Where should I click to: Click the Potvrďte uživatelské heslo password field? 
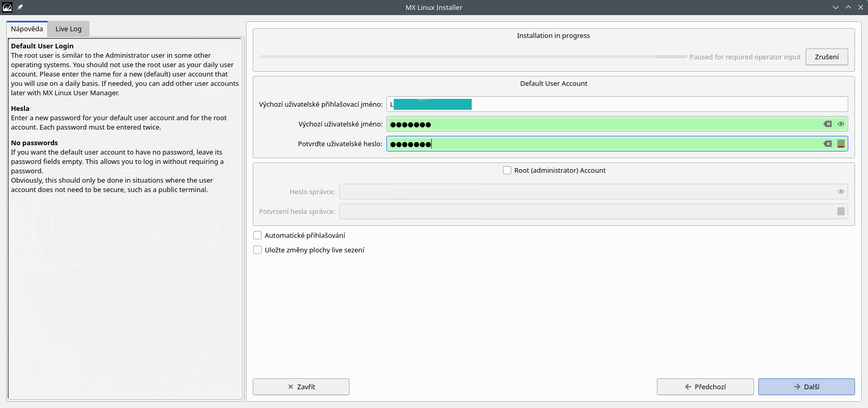tap(603, 144)
